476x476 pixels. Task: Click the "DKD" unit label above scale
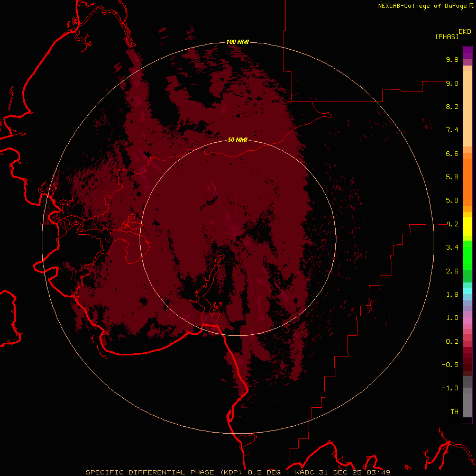click(x=465, y=32)
